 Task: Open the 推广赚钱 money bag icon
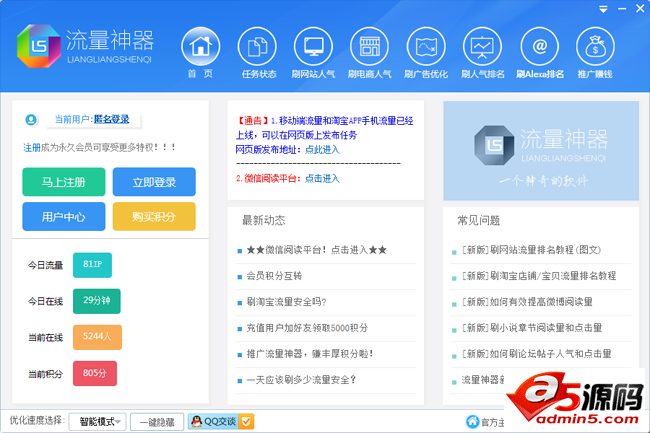pos(595,47)
